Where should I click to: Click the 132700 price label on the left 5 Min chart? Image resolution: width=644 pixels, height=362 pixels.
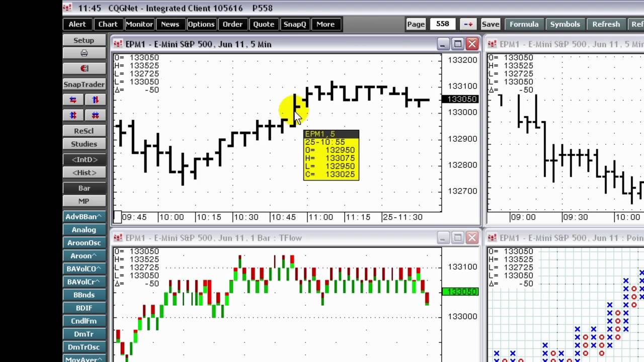pyautogui.click(x=462, y=191)
